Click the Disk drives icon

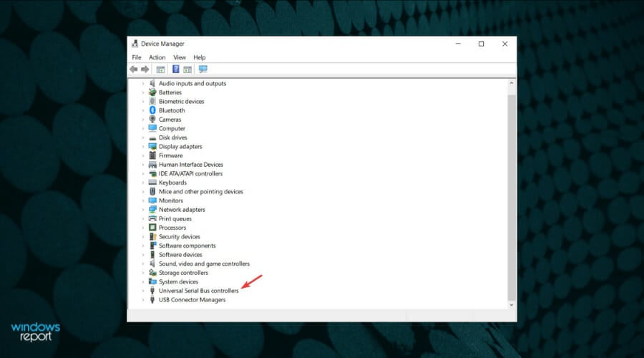[x=152, y=137]
